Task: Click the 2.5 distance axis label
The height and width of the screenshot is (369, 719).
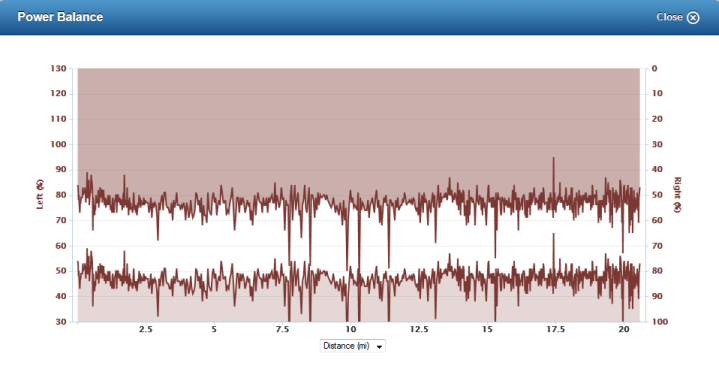Action: (x=145, y=329)
